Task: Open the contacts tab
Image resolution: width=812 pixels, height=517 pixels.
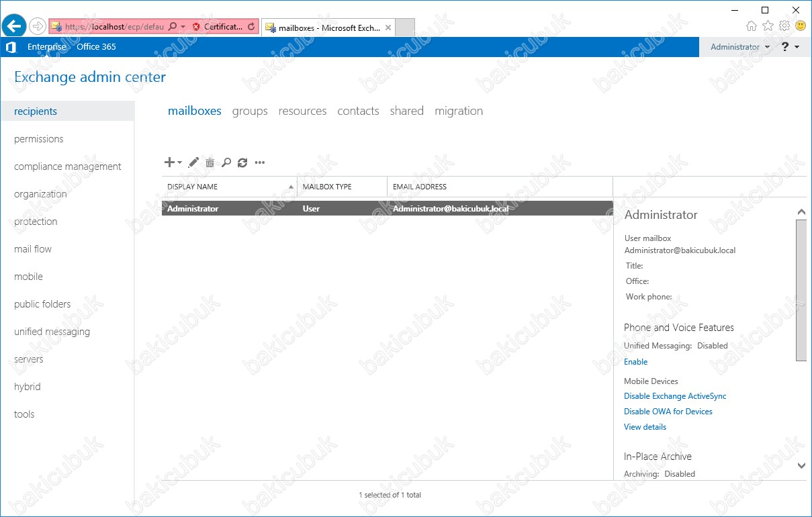Action: tap(358, 111)
